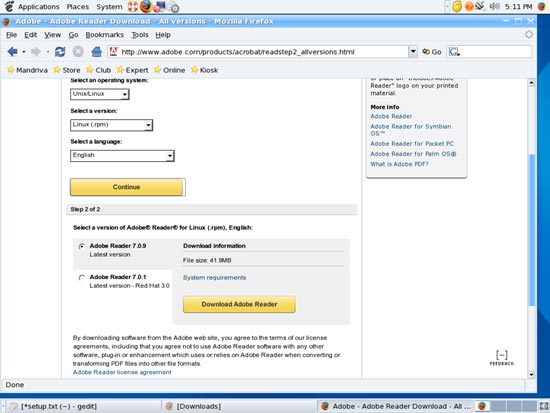Open the System requirements link

click(x=214, y=278)
